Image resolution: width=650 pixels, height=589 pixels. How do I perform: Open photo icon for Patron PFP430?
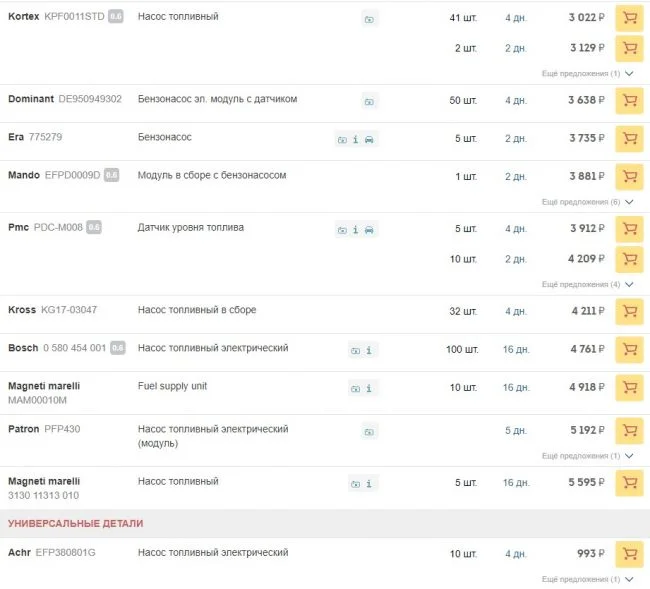pos(369,432)
